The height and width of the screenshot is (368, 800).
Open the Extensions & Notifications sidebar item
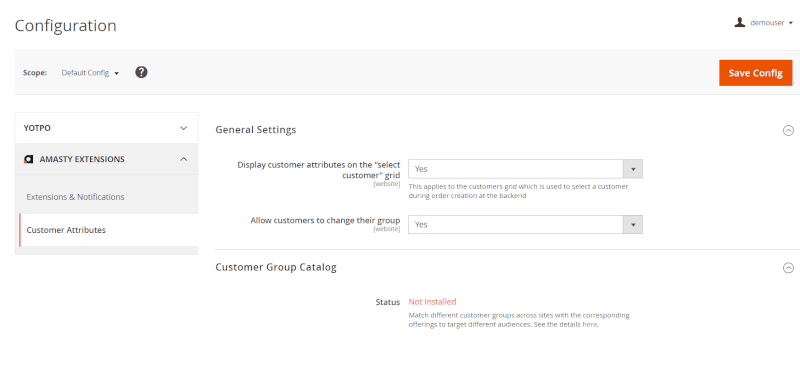tap(76, 197)
